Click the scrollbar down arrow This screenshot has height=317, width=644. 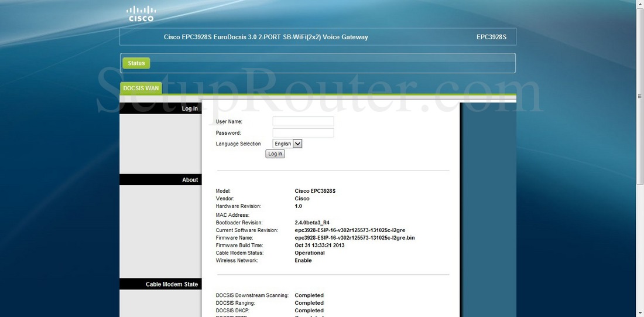(x=639, y=312)
